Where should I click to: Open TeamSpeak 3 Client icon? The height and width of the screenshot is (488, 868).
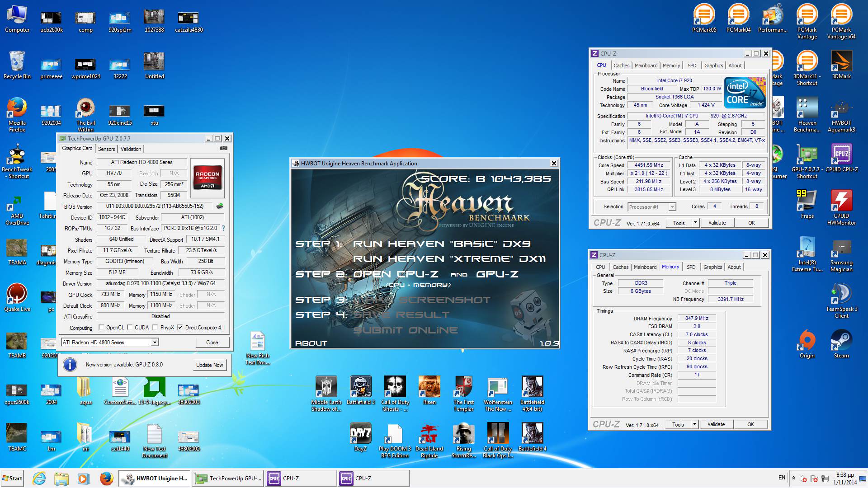(x=841, y=301)
